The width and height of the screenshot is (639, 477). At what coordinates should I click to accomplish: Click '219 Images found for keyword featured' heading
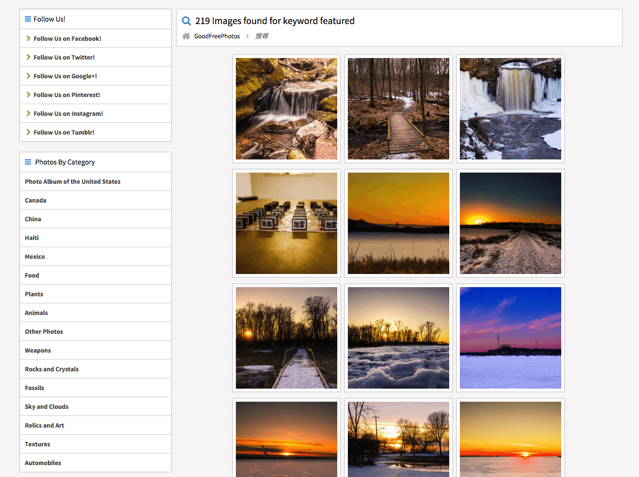click(275, 21)
